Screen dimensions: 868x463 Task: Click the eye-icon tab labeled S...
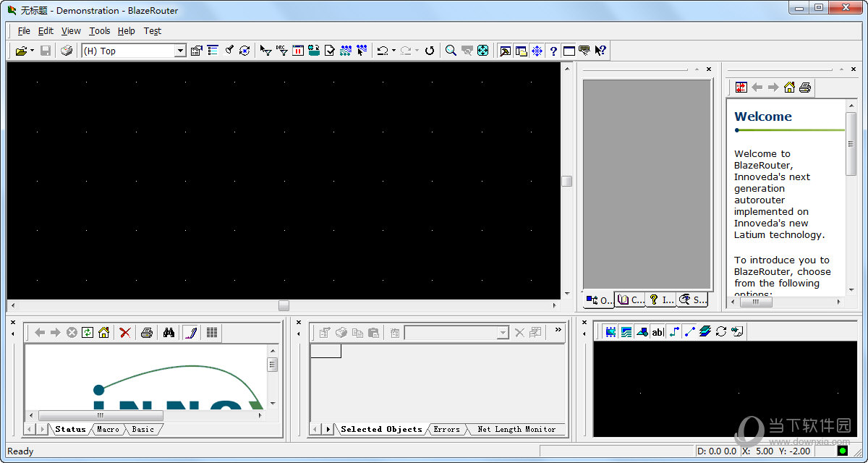[692, 300]
